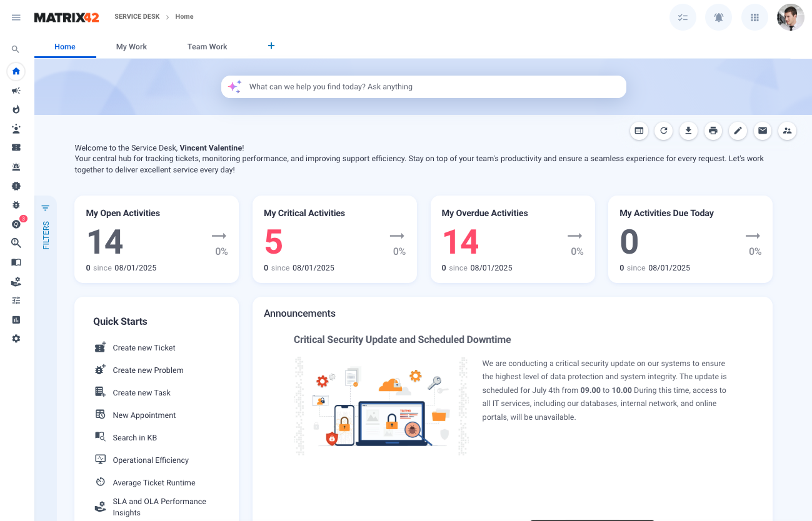Click the envelope email dashboard icon

coord(763,131)
